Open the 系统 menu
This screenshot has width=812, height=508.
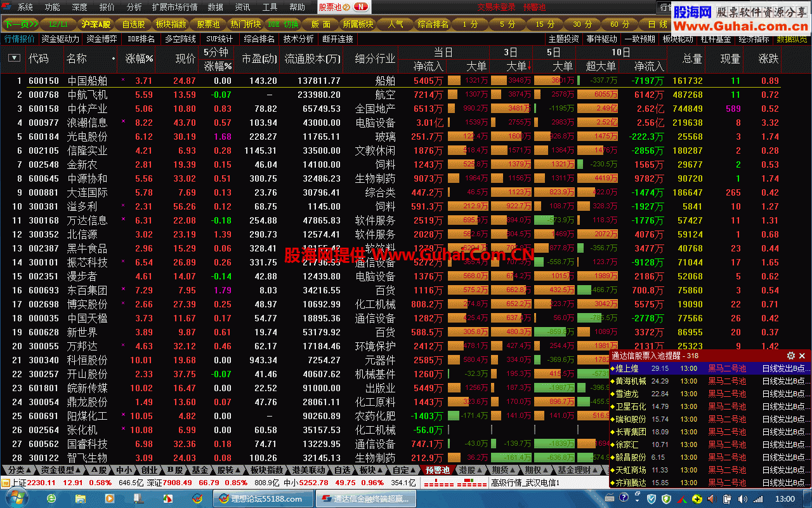[25, 7]
